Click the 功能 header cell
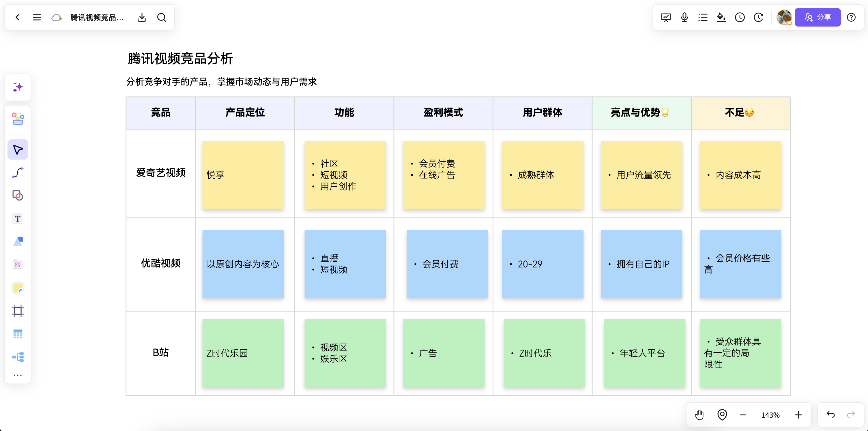The image size is (868, 431). (x=344, y=113)
